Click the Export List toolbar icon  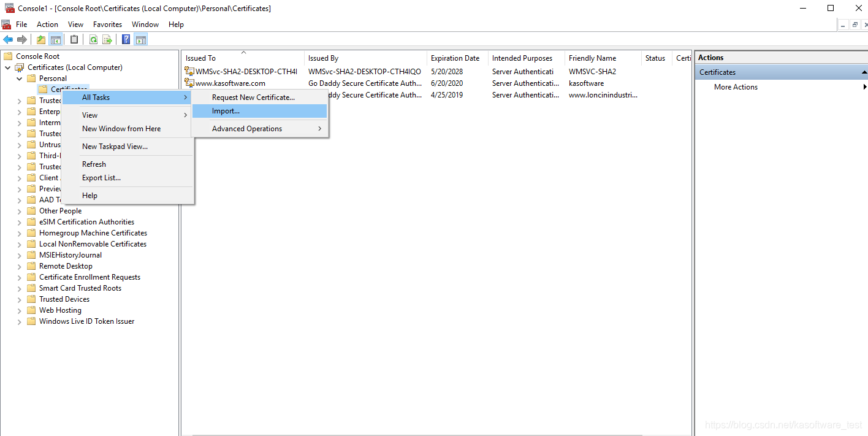pyautogui.click(x=107, y=40)
